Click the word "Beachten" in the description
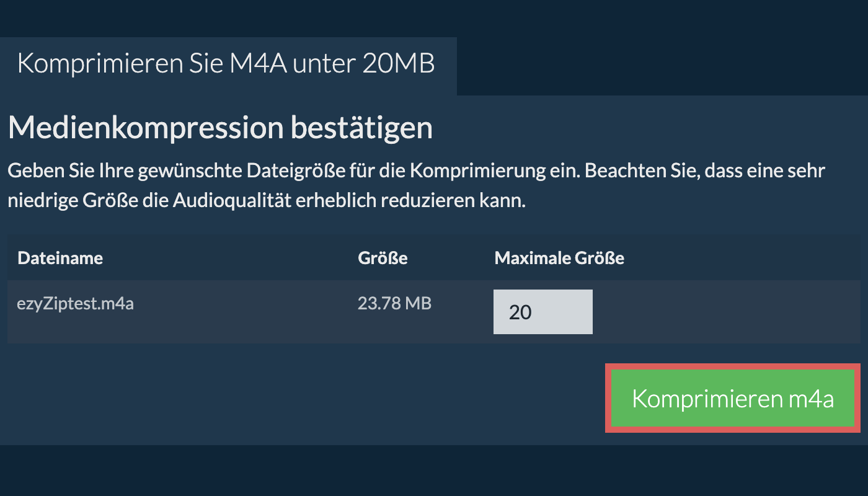This screenshot has width=868, height=496. point(611,170)
